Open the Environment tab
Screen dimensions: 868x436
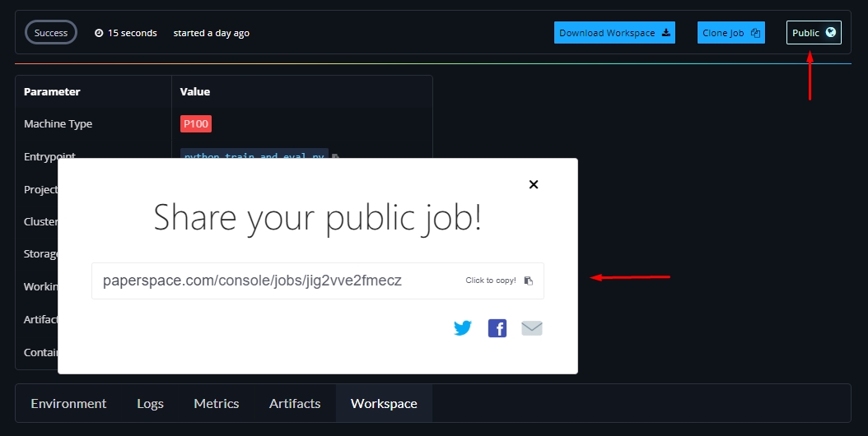click(68, 403)
